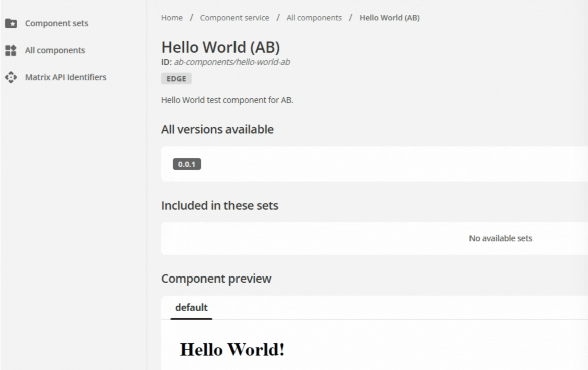The height and width of the screenshot is (370, 588).
Task: Click the All components grid icon
Action: [x=11, y=50]
